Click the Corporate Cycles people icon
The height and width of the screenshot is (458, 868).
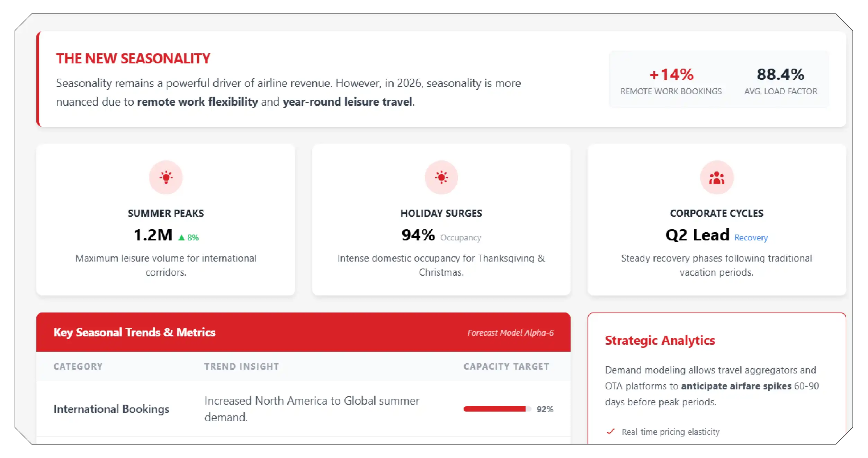pos(716,178)
